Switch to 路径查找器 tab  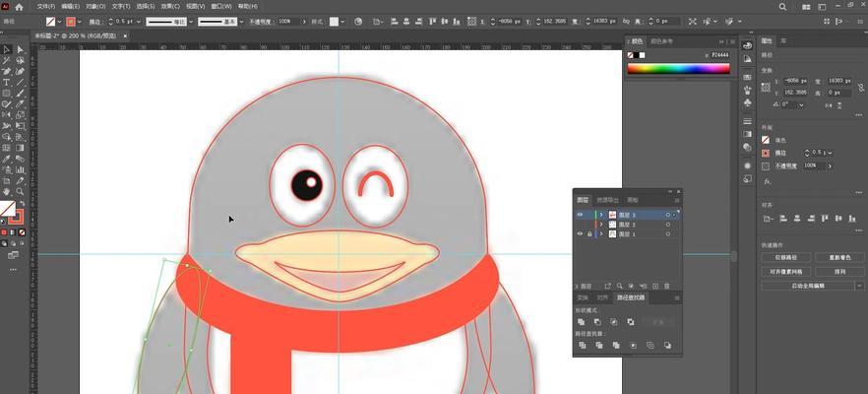coord(631,298)
